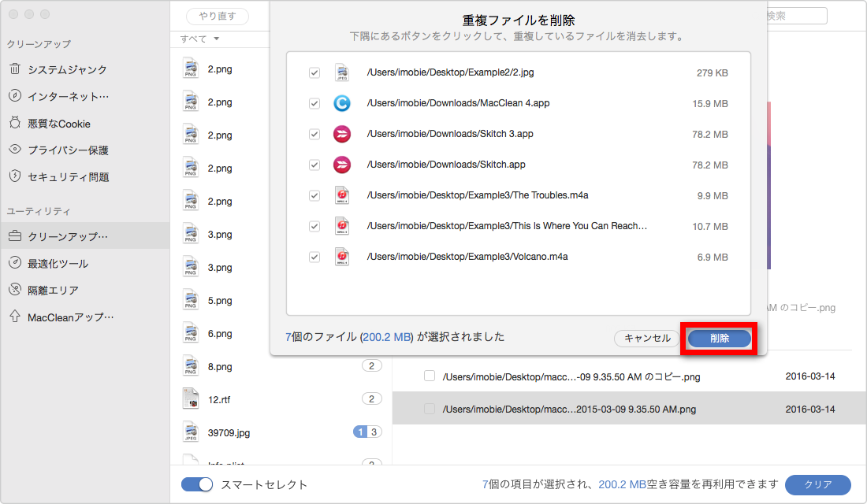Screen dimensions: 867x504
Task: Toggle the スマートセレクト switch off
Action: point(197,484)
